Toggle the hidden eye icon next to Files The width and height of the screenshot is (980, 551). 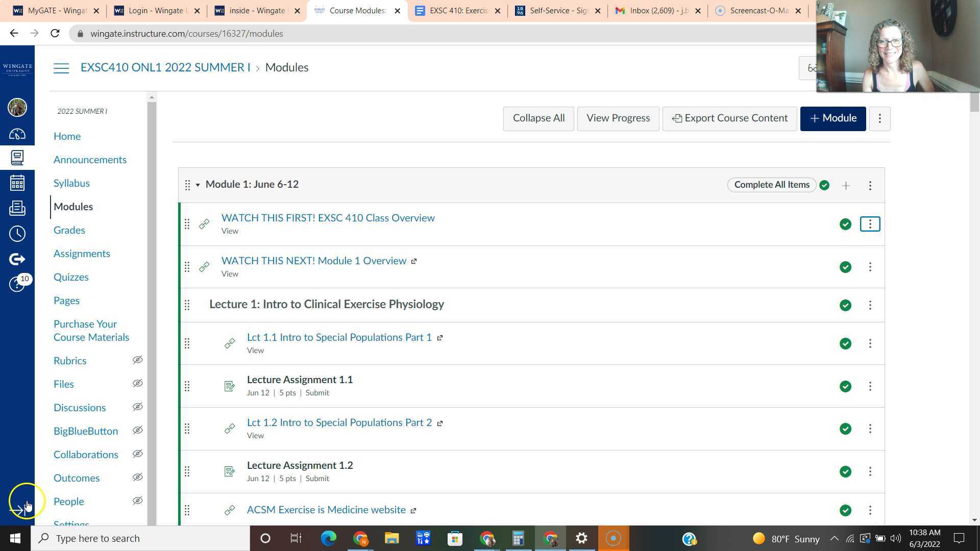point(137,383)
